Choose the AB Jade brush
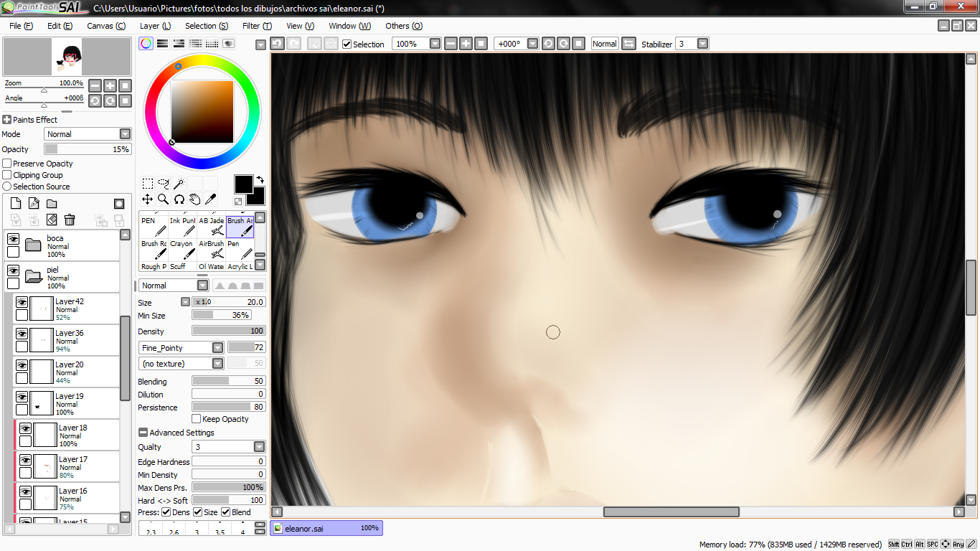 pyautogui.click(x=211, y=227)
